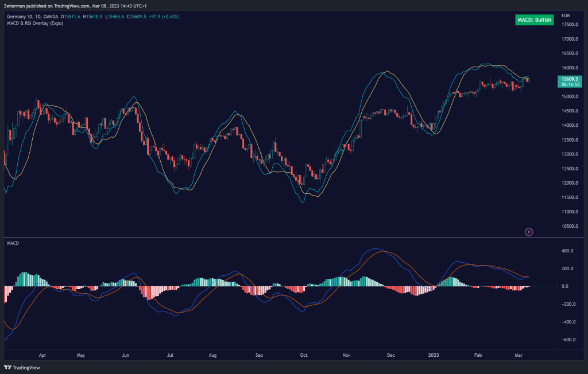Click the Zeiierman published header text
588x374 pixels.
[x=69, y=6]
